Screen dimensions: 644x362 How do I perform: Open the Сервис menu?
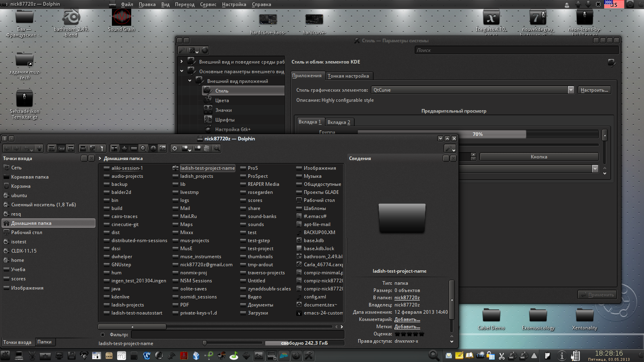(208, 4)
